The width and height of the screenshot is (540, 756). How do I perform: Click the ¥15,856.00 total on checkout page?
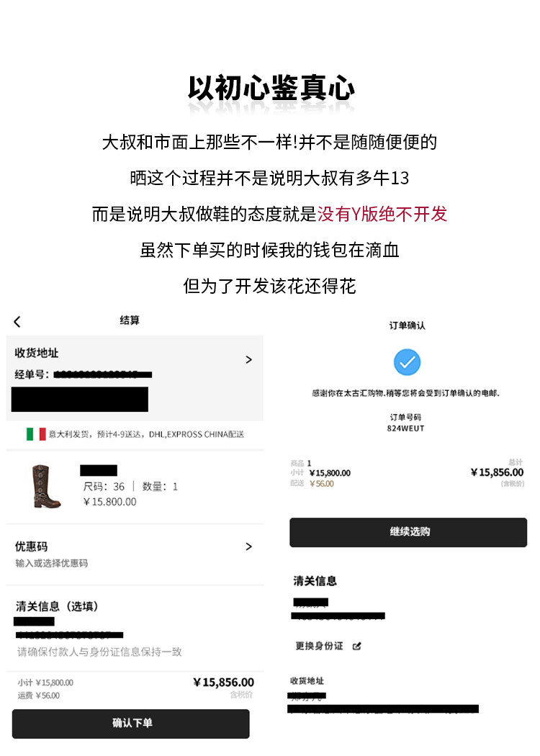point(223,683)
